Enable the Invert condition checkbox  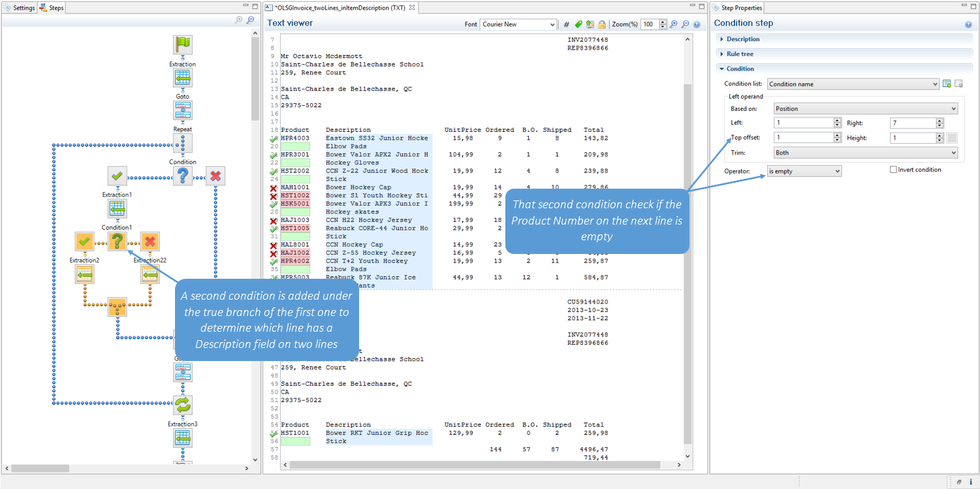point(893,170)
